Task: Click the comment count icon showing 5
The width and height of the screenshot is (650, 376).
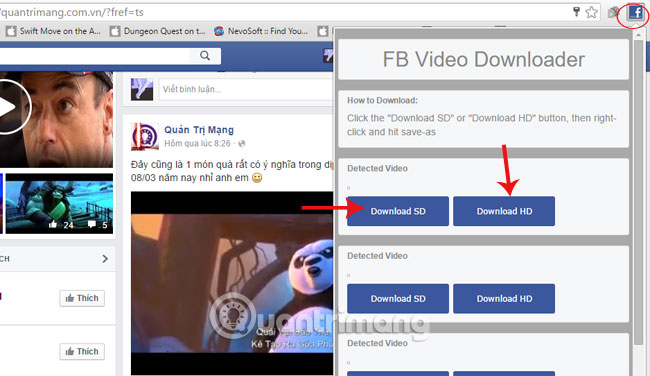Action: (x=92, y=224)
